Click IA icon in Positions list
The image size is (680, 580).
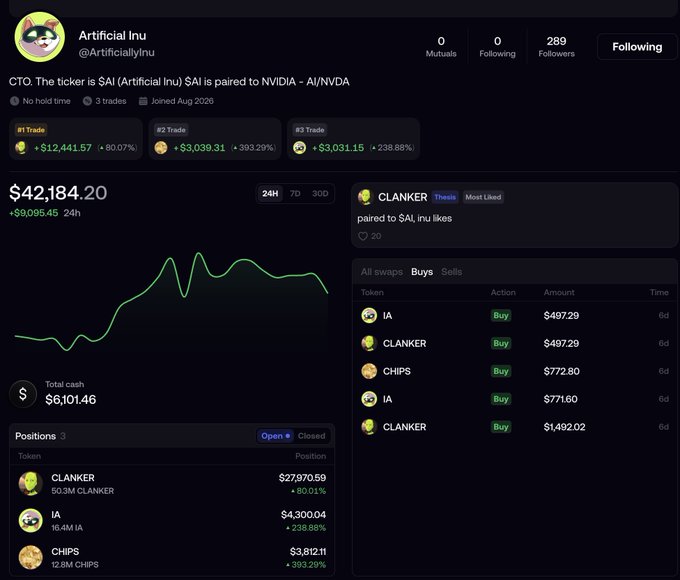30,521
